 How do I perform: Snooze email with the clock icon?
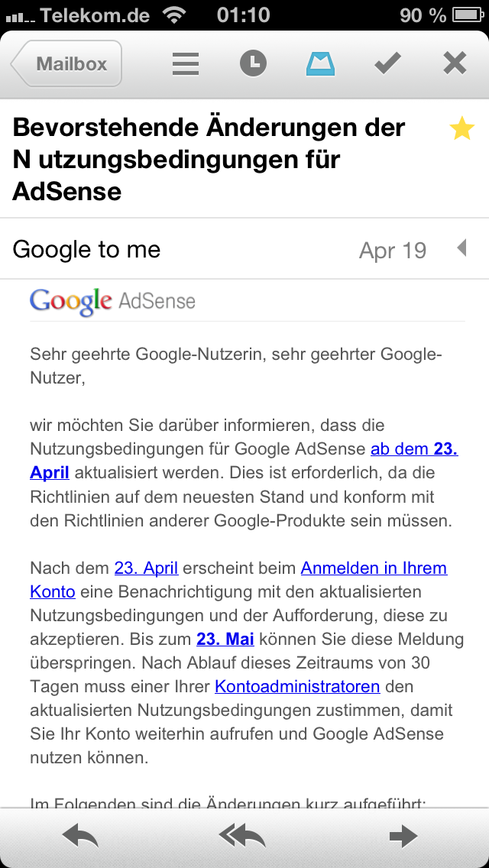click(254, 64)
